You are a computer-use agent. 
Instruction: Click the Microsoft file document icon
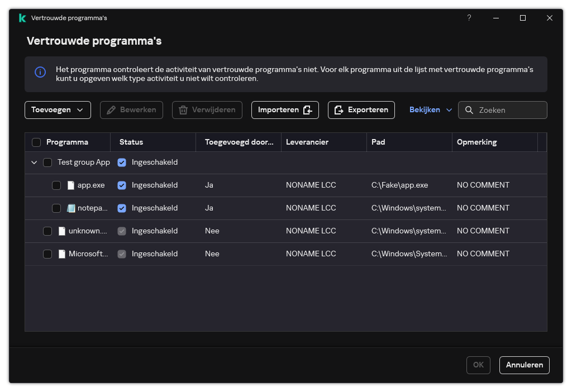click(62, 254)
